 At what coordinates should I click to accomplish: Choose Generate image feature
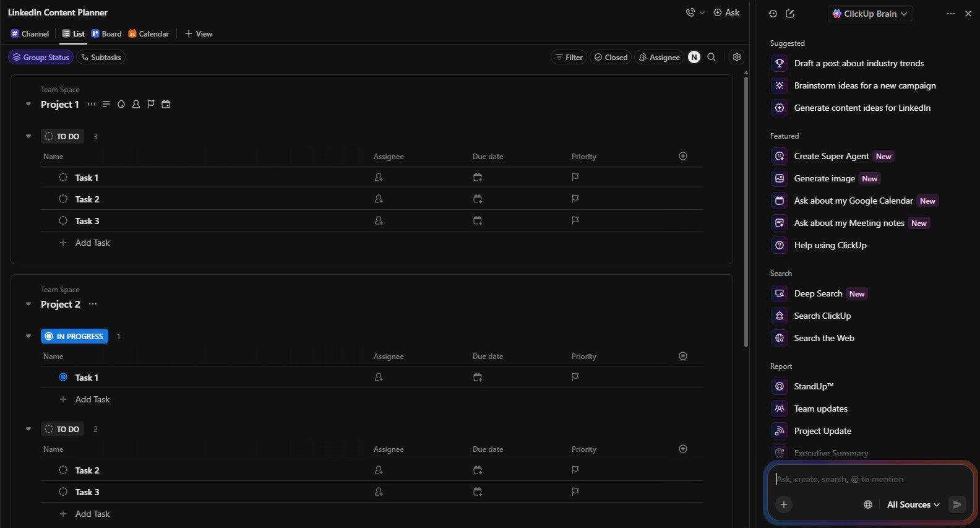point(825,179)
